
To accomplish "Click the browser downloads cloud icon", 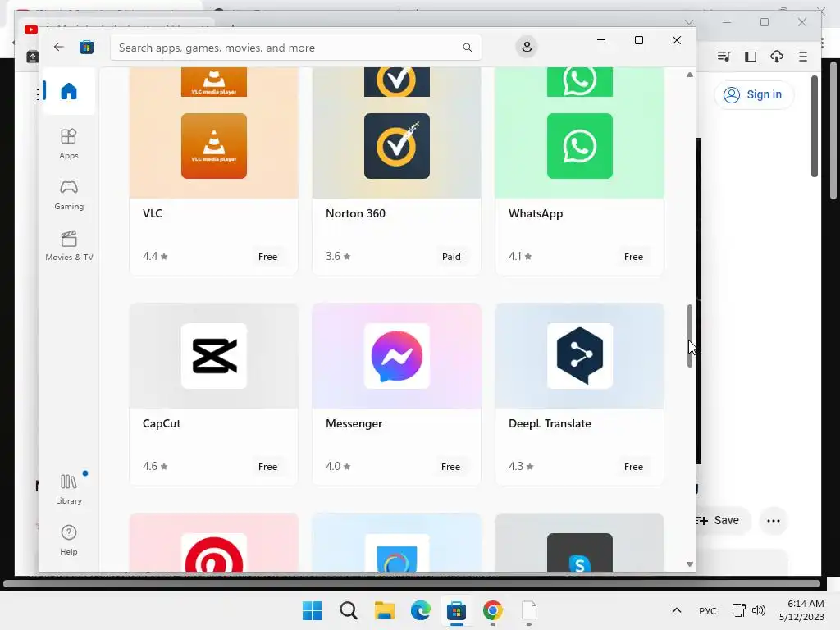I will [x=776, y=57].
